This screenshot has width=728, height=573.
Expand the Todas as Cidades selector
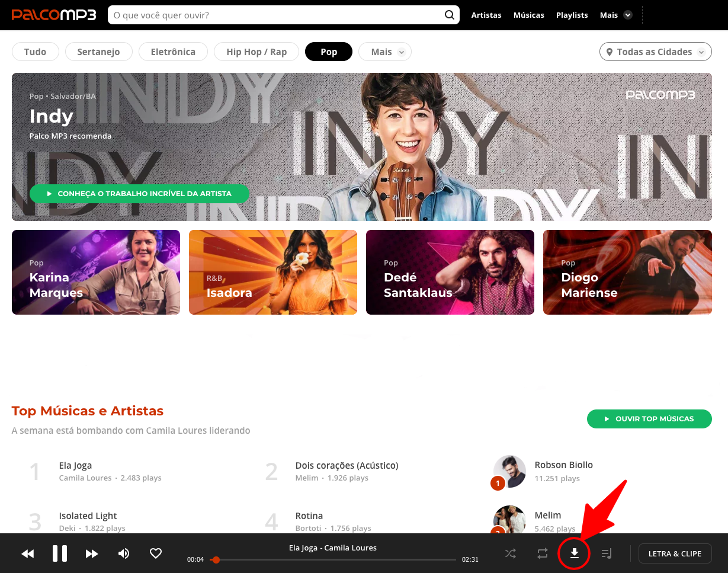(x=655, y=52)
